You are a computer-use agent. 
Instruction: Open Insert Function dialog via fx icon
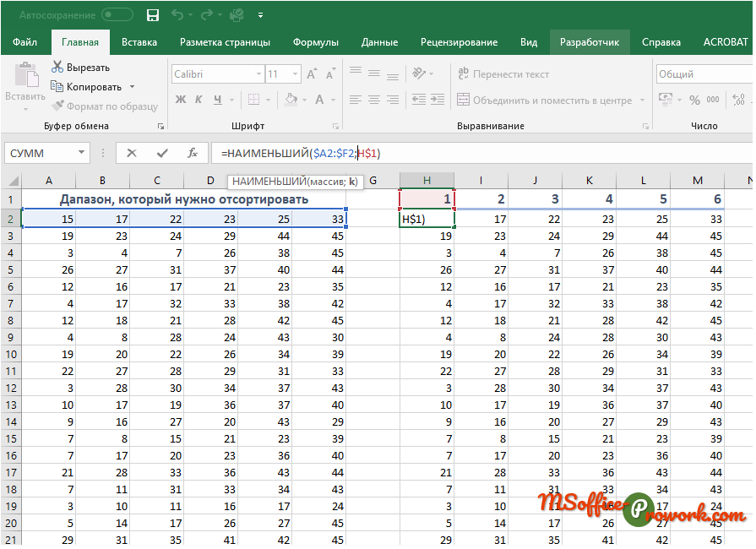coord(193,153)
